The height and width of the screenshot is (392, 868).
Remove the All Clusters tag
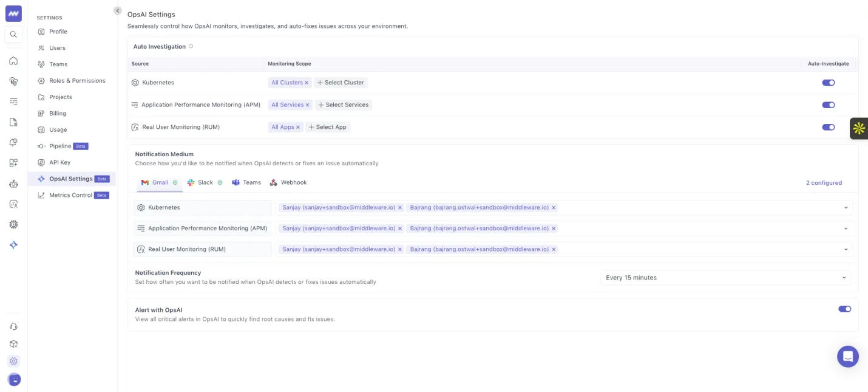coord(307,83)
